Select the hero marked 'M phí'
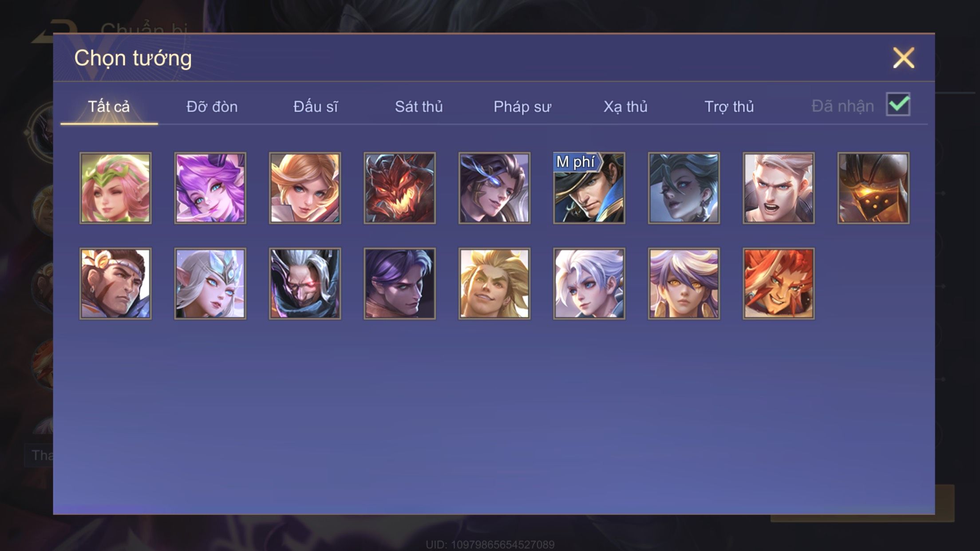Image resolution: width=980 pixels, height=551 pixels. pos(589,188)
